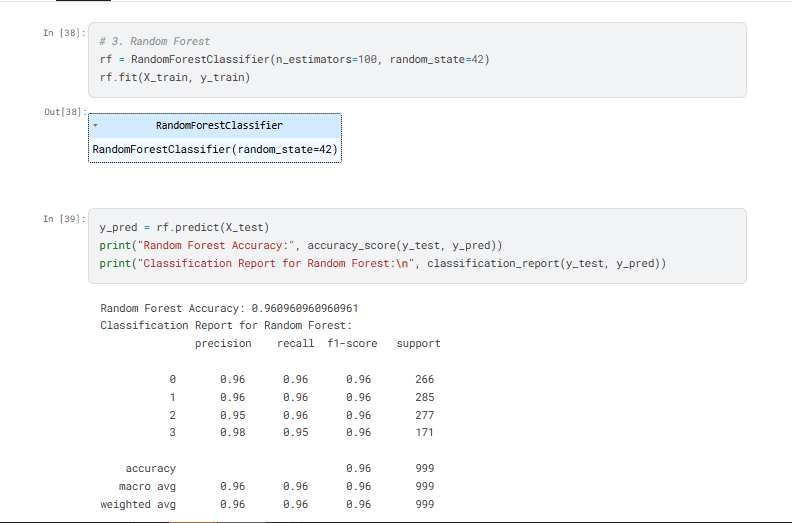Click the 'f1-score' column header in report
The height and width of the screenshot is (523, 792).
coord(352,344)
